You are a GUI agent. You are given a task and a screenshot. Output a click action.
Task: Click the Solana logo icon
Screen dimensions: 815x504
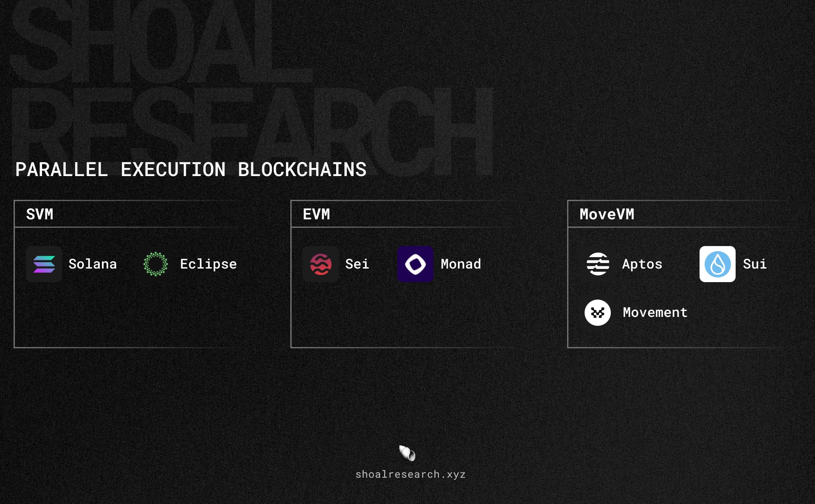pyautogui.click(x=44, y=264)
